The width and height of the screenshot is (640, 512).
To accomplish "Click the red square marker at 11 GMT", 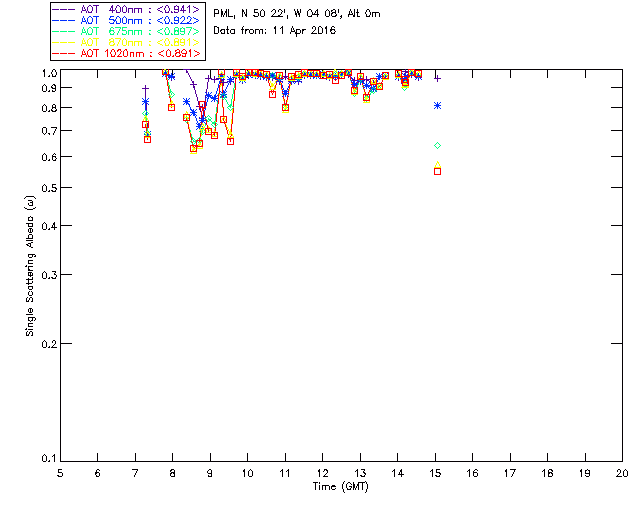I will (285, 108).
